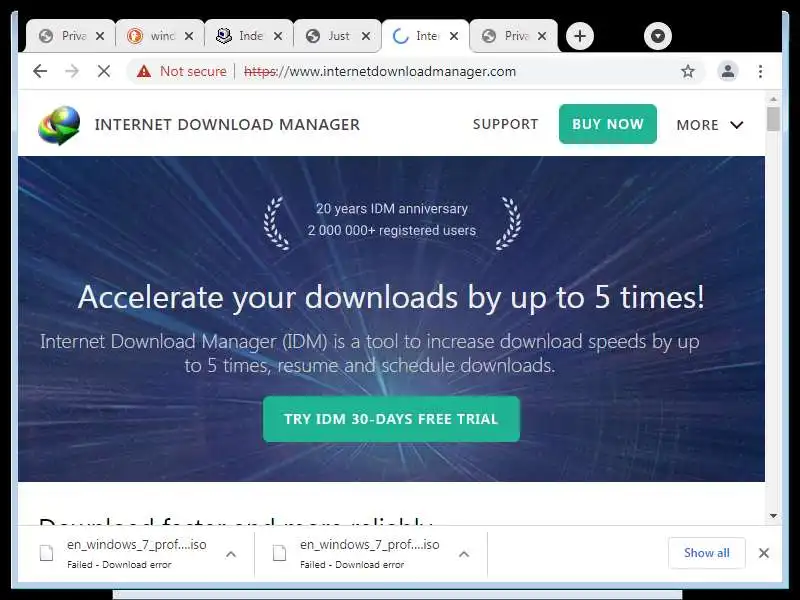Click the second failed iso file icon

(280, 553)
